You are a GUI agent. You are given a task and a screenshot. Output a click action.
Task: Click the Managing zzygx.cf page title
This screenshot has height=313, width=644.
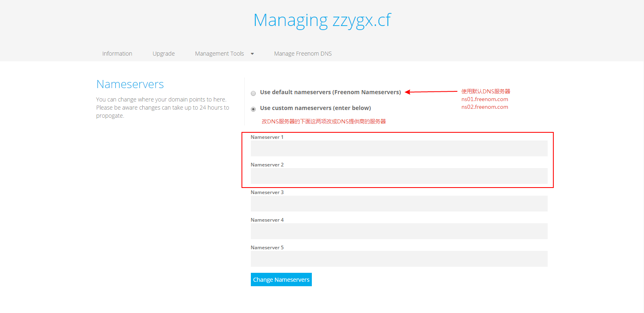pos(322,20)
